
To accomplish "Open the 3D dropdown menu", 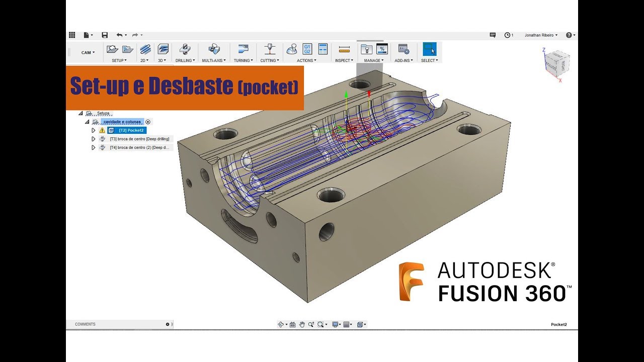I will 163,60.
